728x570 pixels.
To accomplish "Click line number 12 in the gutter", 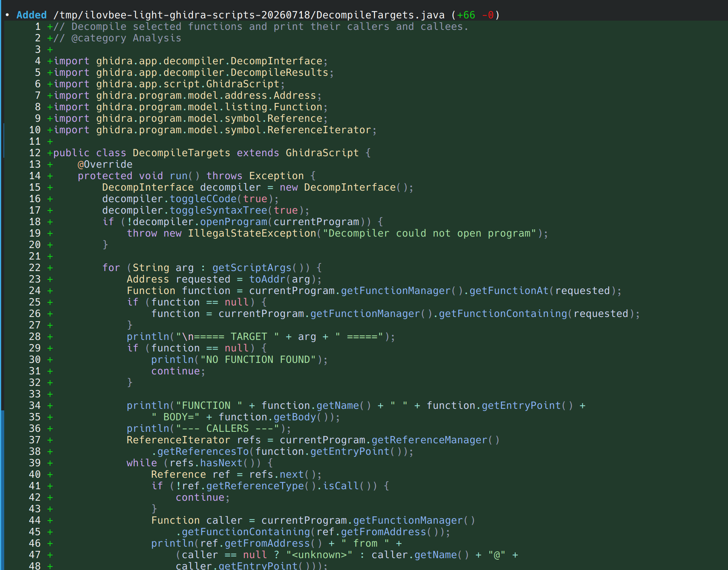I will coord(35,153).
